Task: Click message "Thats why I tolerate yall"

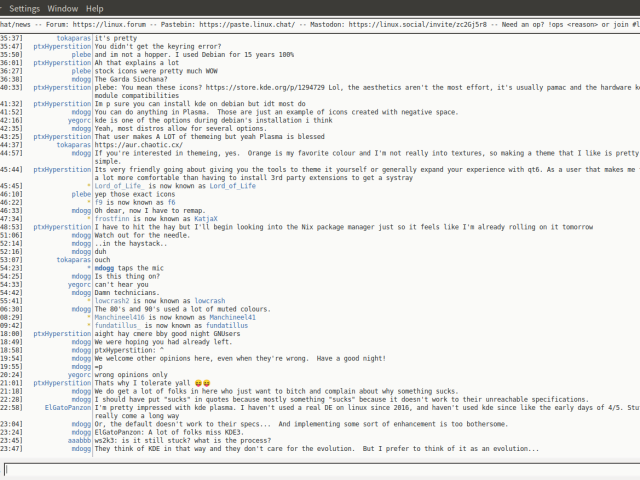Action: pyautogui.click(x=142, y=383)
